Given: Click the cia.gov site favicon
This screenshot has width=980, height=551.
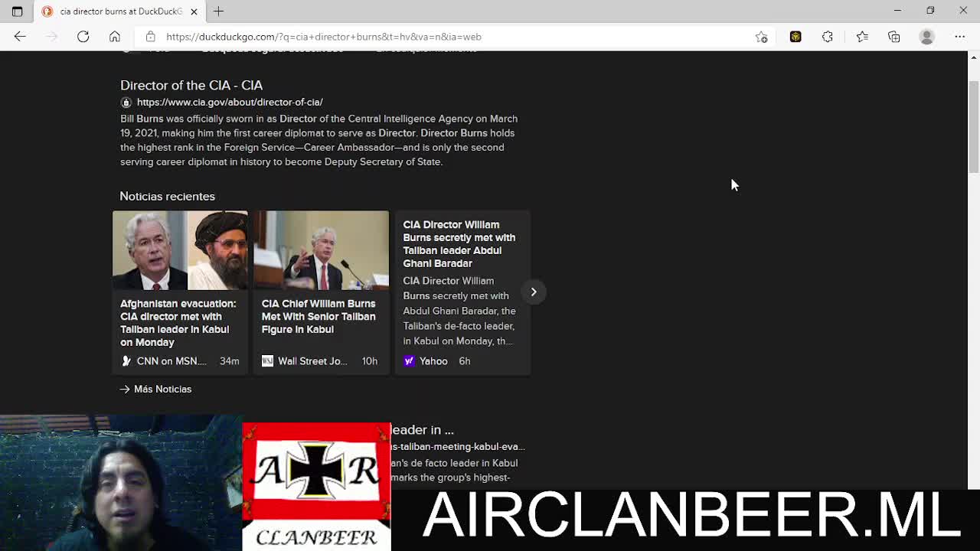Looking at the screenshot, I should (x=126, y=103).
